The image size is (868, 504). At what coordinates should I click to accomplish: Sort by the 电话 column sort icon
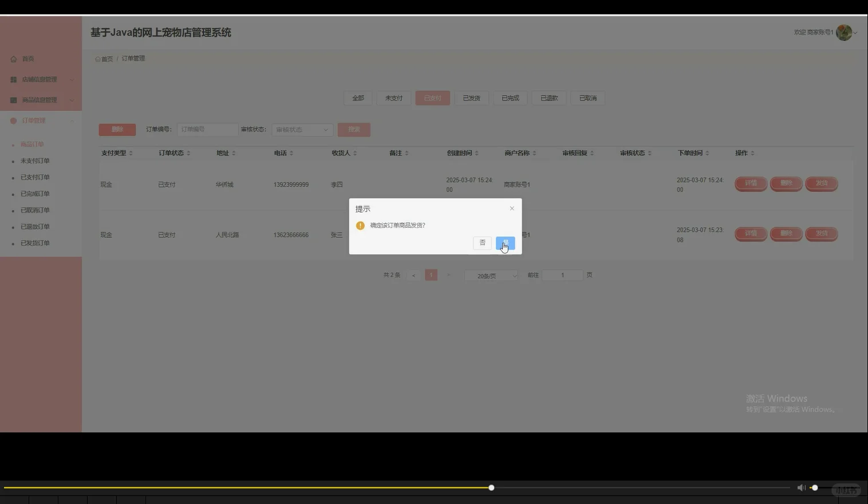point(291,153)
